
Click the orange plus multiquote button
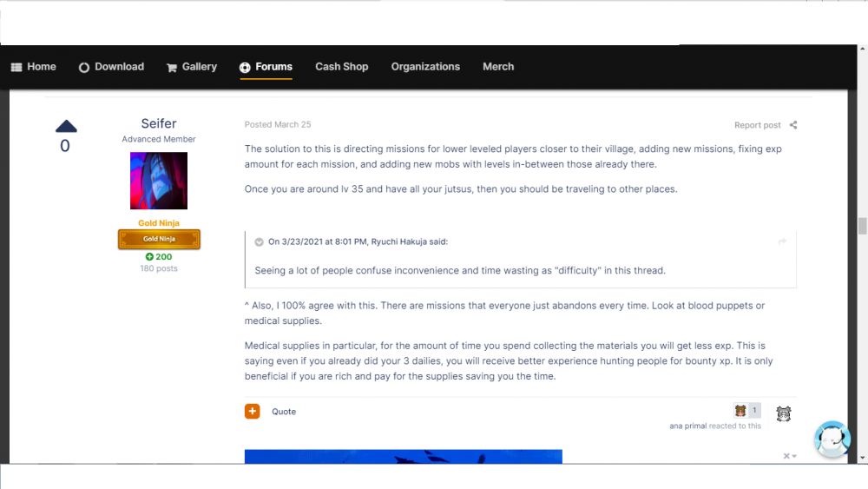pyautogui.click(x=252, y=412)
